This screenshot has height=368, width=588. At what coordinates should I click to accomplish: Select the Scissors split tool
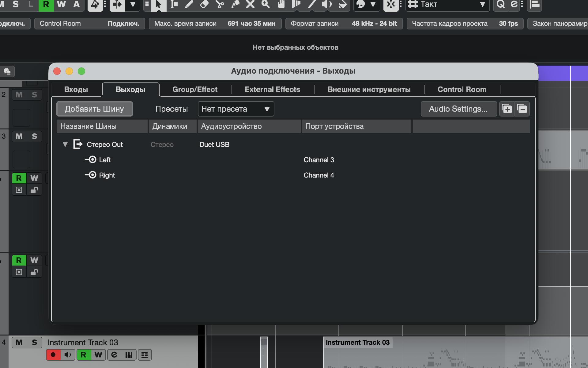[x=220, y=4]
